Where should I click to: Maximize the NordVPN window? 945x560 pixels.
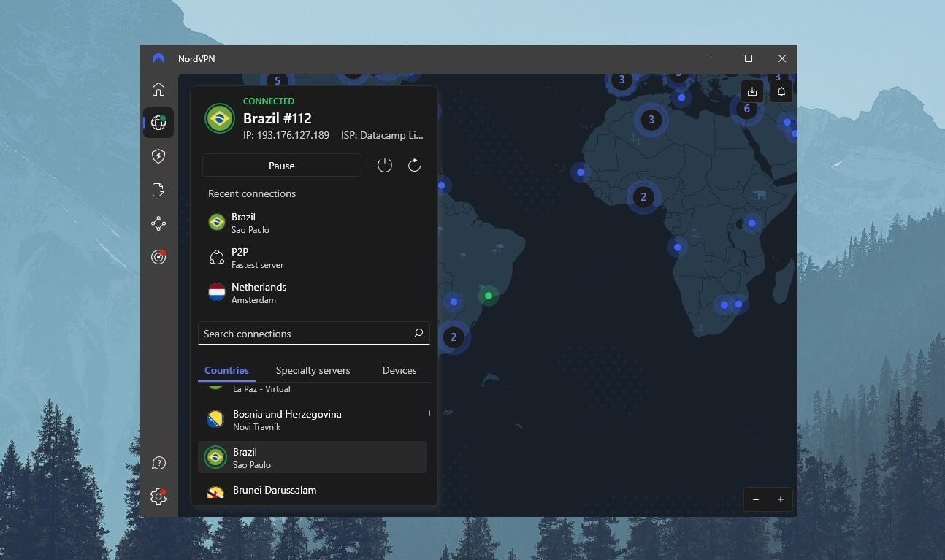(x=749, y=58)
